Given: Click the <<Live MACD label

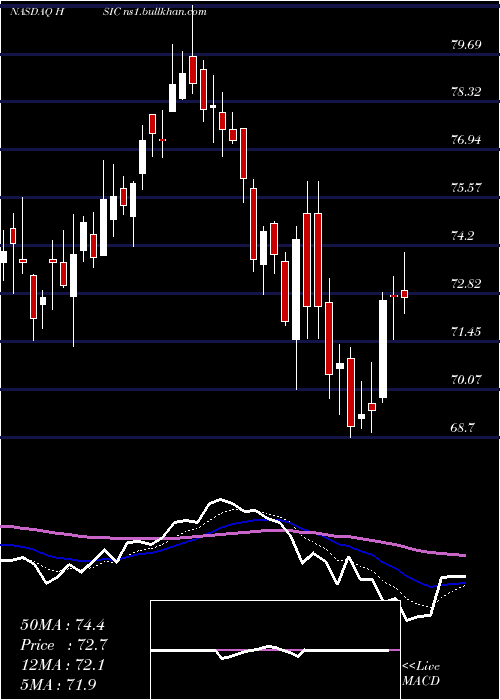Looking at the screenshot, I should click(x=421, y=674).
